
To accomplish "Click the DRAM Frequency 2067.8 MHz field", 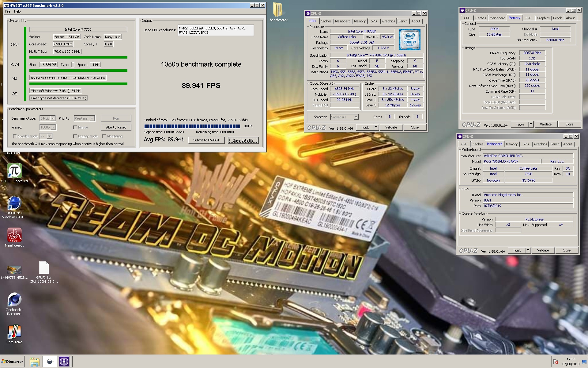I will point(532,53).
